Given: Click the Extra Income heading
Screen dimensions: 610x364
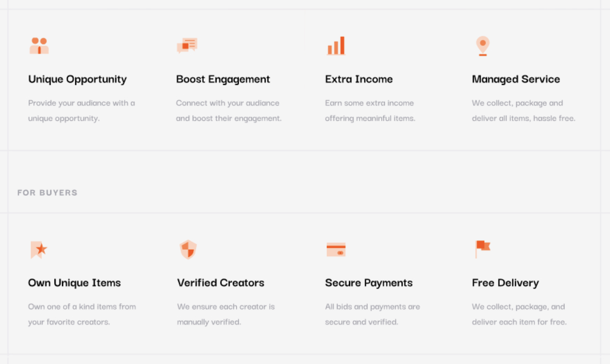Looking at the screenshot, I should click(x=359, y=79).
